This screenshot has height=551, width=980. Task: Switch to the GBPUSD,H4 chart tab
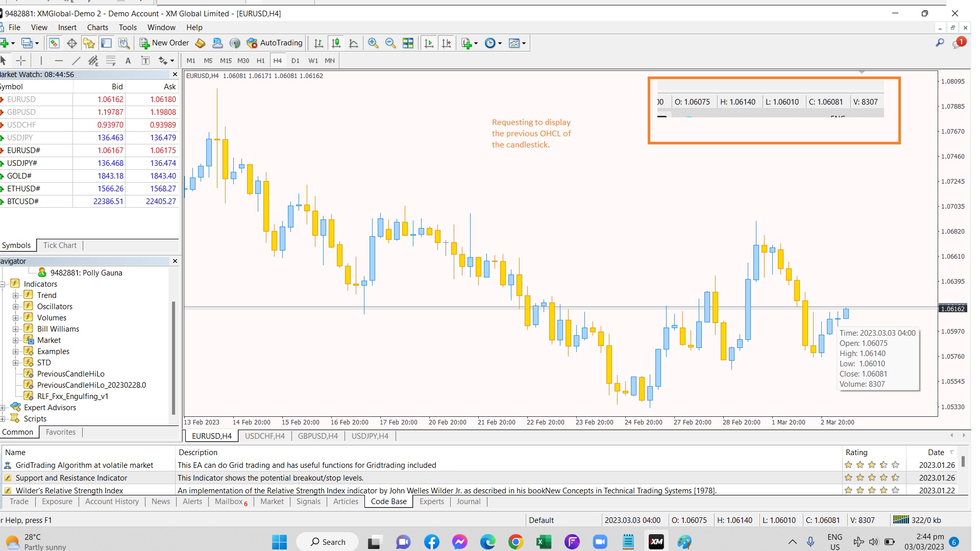tap(317, 436)
